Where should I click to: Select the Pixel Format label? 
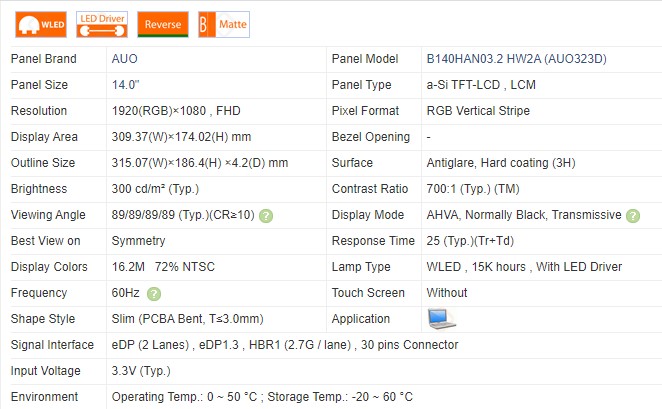click(x=365, y=111)
